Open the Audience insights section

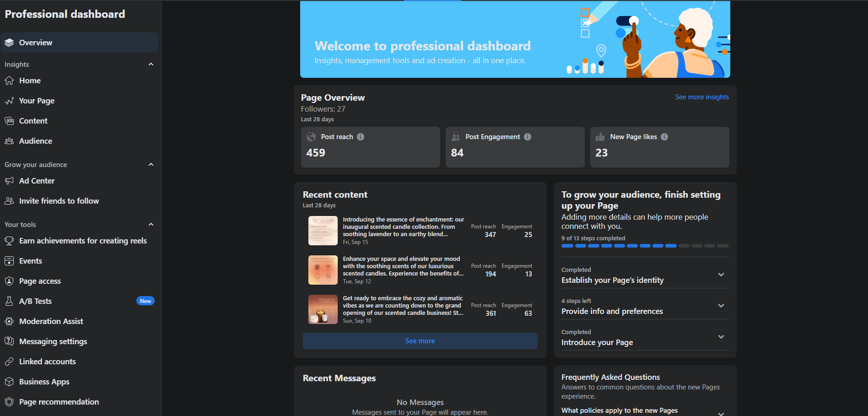pyautogui.click(x=80, y=141)
